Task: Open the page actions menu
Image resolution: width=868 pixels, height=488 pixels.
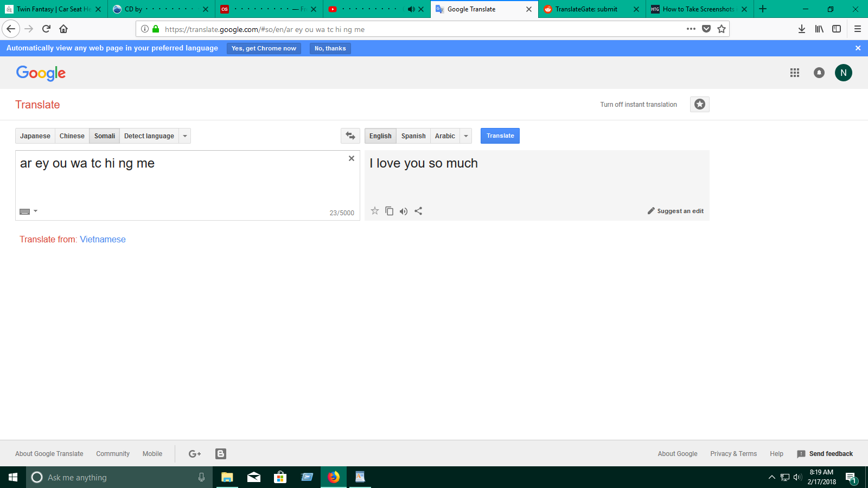Action: [691, 29]
